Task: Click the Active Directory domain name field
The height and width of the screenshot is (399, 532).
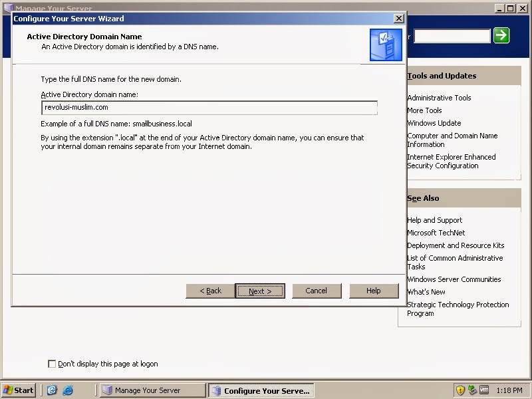Action: click(x=209, y=108)
